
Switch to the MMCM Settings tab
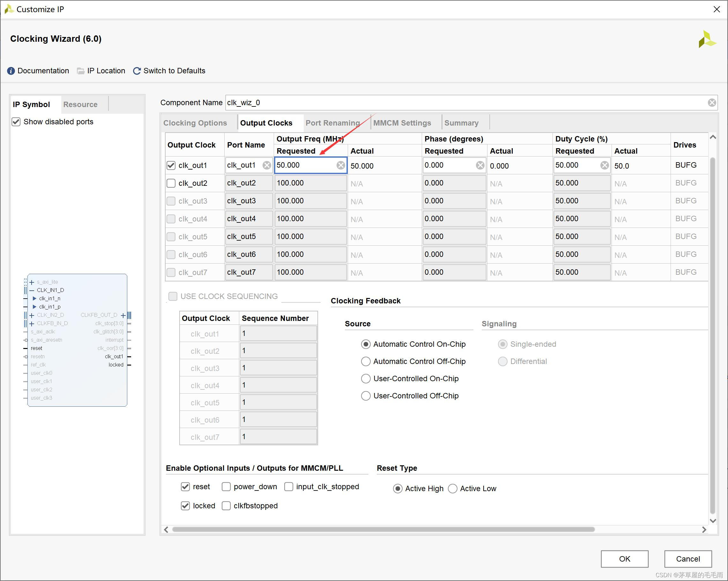coord(402,123)
